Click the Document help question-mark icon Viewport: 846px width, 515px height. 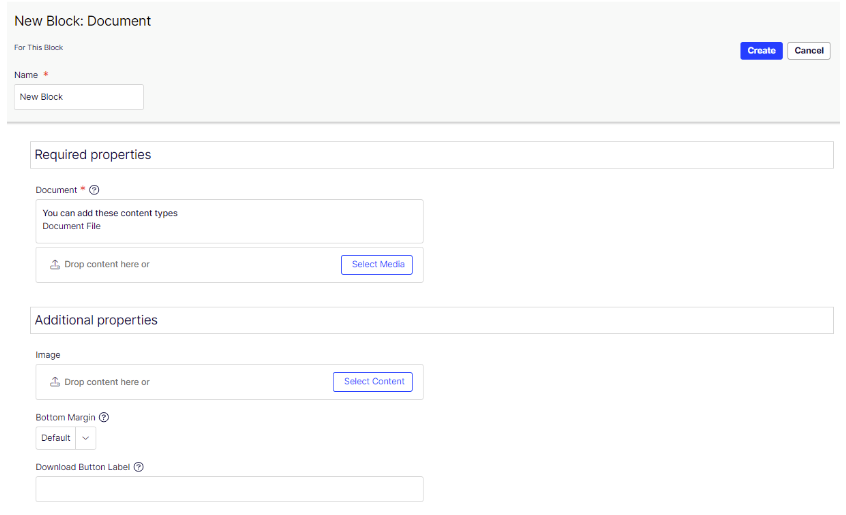(x=94, y=190)
